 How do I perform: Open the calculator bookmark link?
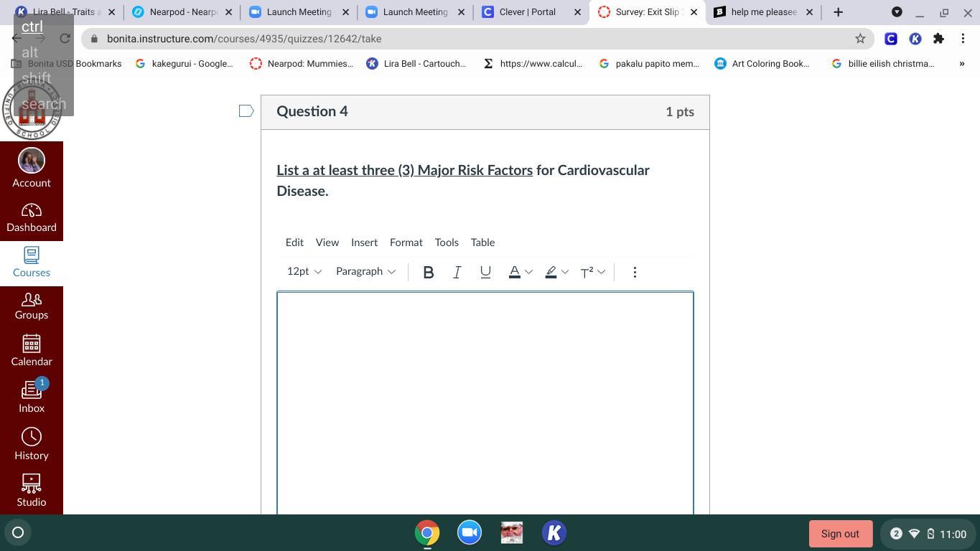(533, 64)
